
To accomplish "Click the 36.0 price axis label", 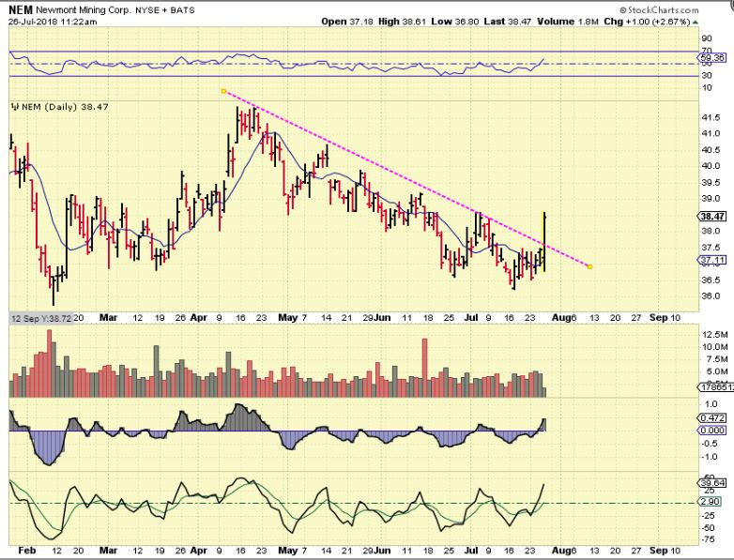I will pyautogui.click(x=711, y=296).
